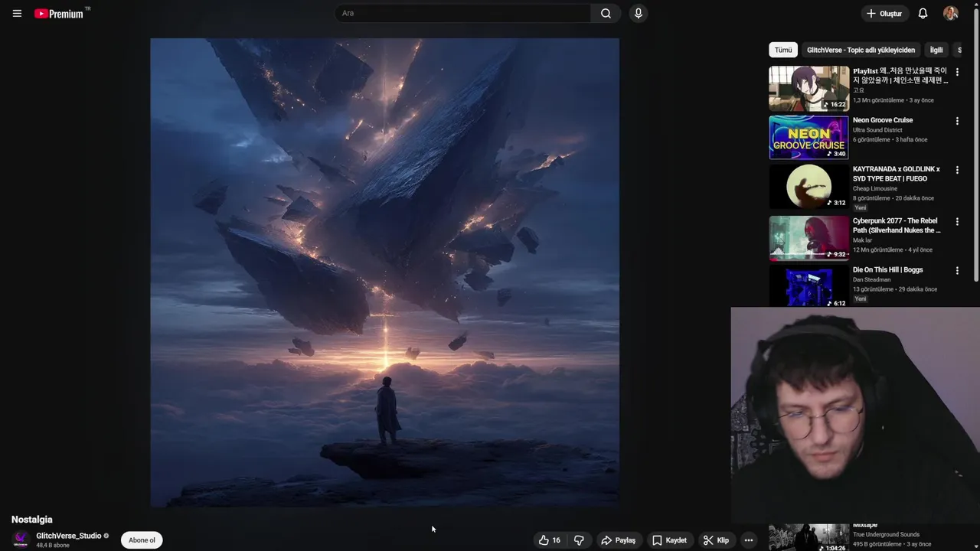
Task: Click KAYTRANADA x GOLDLINK x SYD title
Action: (x=896, y=174)
